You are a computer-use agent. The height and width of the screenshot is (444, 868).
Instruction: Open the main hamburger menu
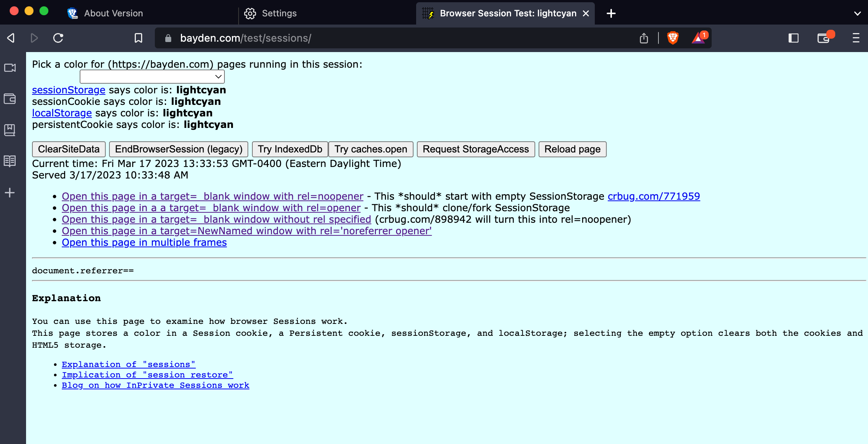tap(856, 38)
